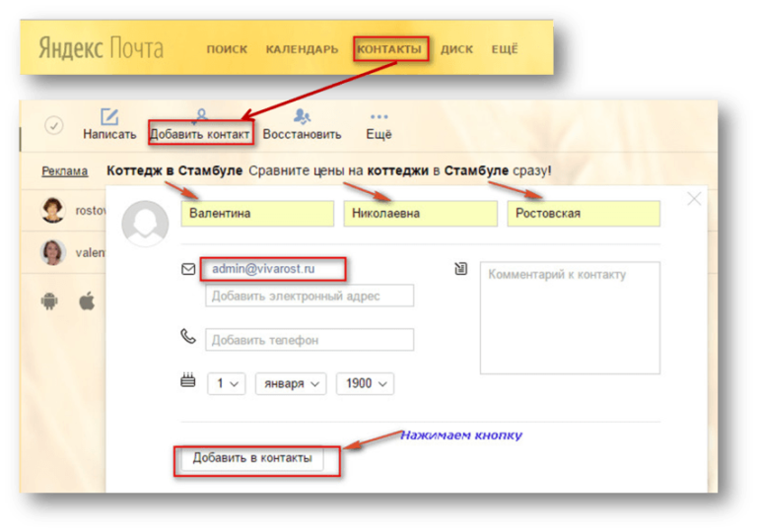Image resolution: width=757 pixels, height=532 pixels.
Task: Open the ЕЩЁ header menu
Action: point(505,49)
